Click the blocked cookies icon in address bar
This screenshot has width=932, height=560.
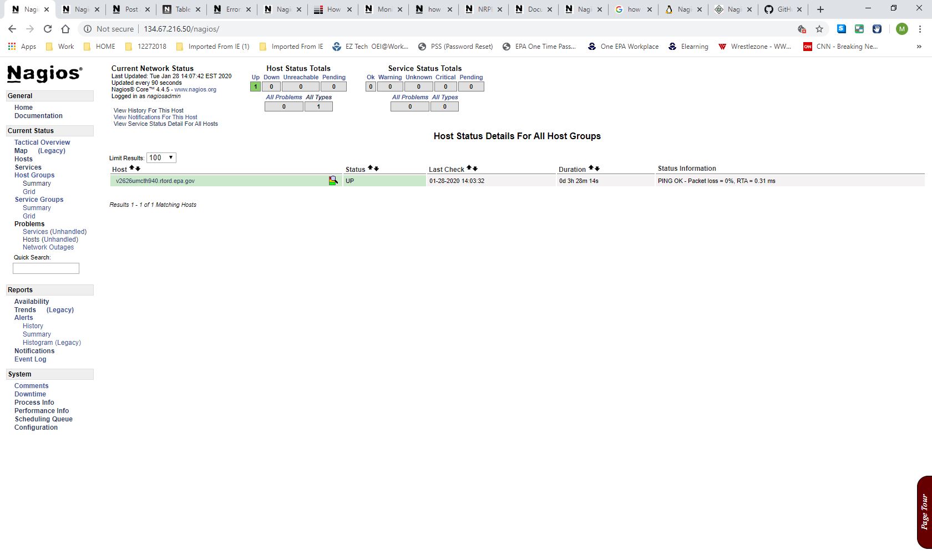pyautogui.click(x=802, y=29)
